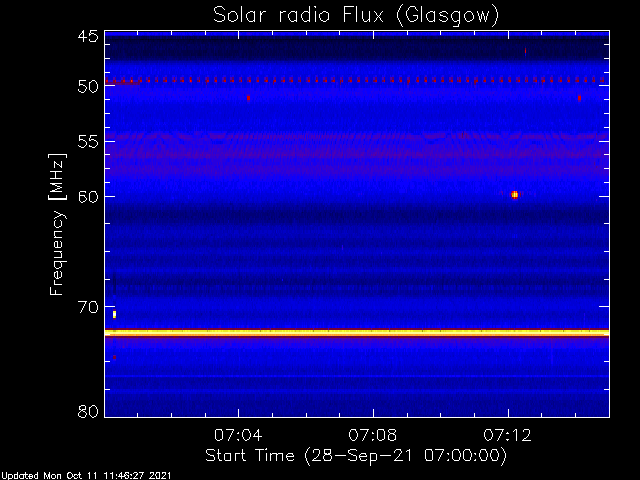
Task: Click the 'Updated Mon Oct 11' timestamp text
Action: coord(86,476)
